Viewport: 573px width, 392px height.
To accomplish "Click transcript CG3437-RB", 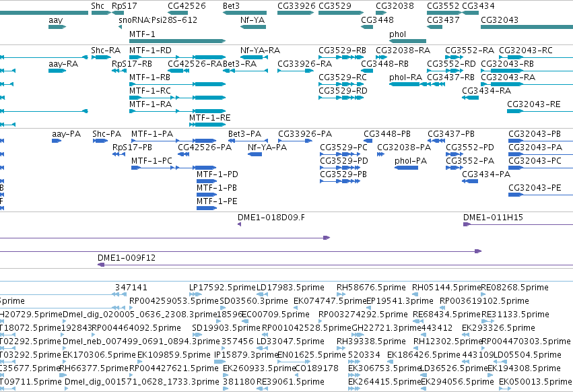I will pos(436,84).
